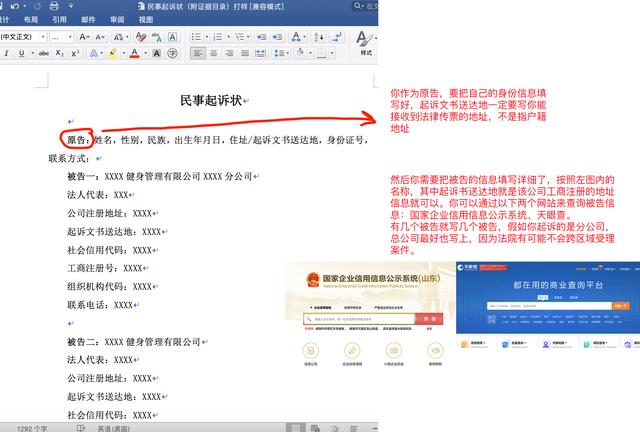Switch to Print Layout view in status bar
This screenshot has height=432, width=640.
pos(296,428)
